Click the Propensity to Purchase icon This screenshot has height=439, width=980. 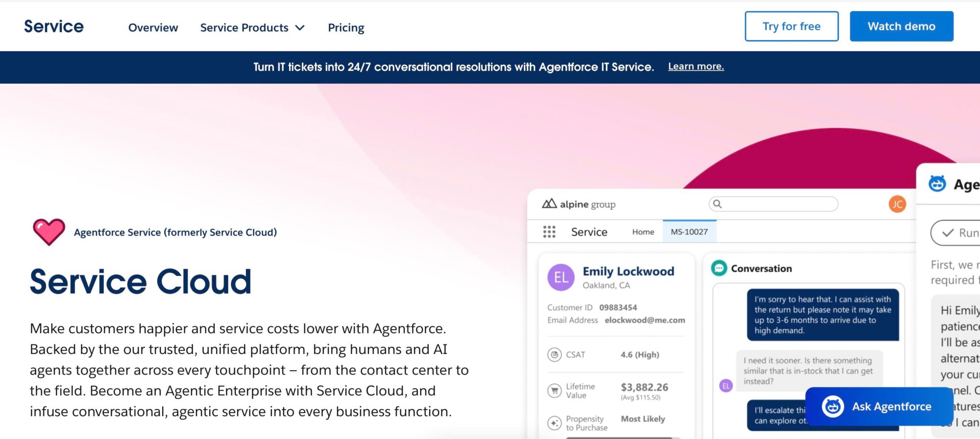coord(554,423)
